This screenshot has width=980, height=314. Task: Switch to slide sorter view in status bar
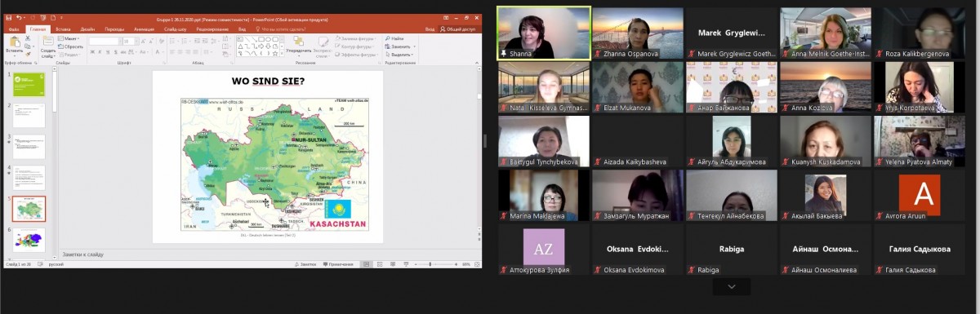tap(381, 264)
